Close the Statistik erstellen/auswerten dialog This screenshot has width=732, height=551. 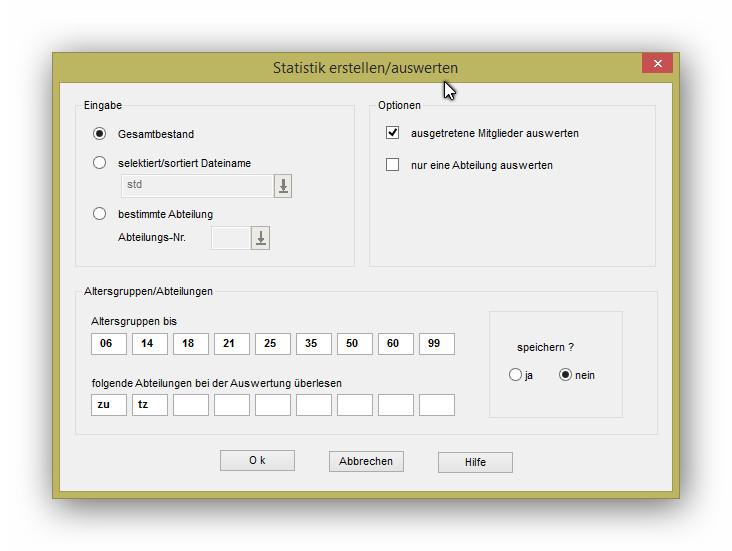[x=657, y=64]
